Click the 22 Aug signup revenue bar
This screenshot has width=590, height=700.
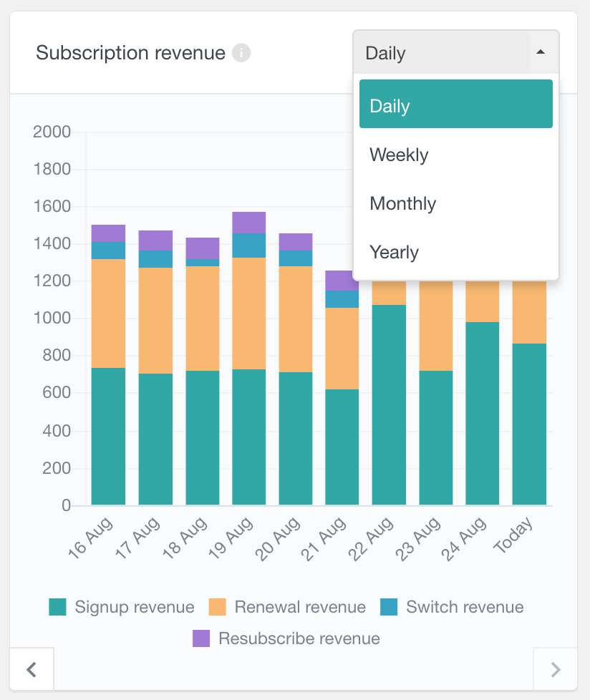[x=389, y=405]
